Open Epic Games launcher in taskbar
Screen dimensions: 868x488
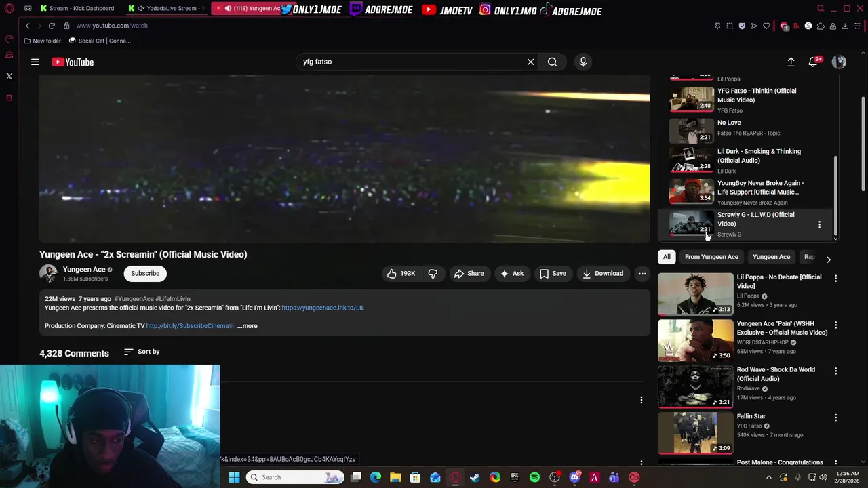(x=515, y=477)
